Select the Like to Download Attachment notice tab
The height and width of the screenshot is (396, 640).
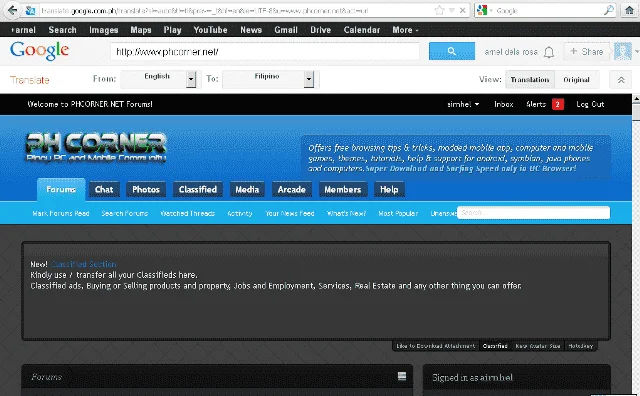point(436,346)
